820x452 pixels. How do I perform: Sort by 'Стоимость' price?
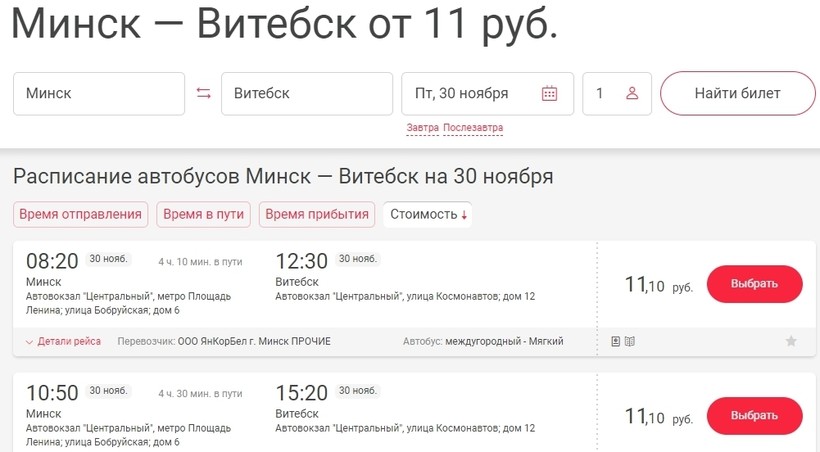click(429, 214)
